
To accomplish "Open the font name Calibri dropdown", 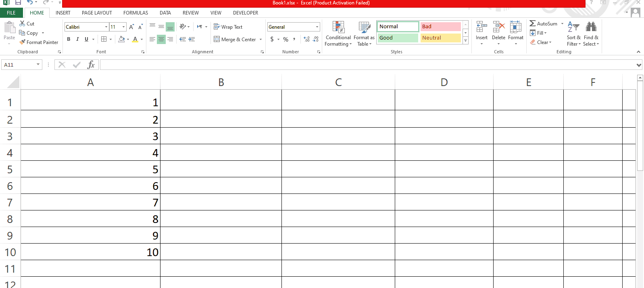I will point(106,27).
